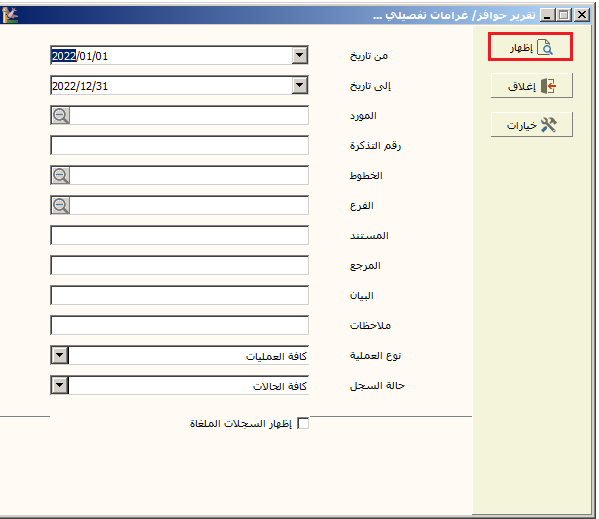The height and width of the screenshot is (519, 599).
Task: Expand the من تاريخ date dropdown arrow
Action: [300, 55]
